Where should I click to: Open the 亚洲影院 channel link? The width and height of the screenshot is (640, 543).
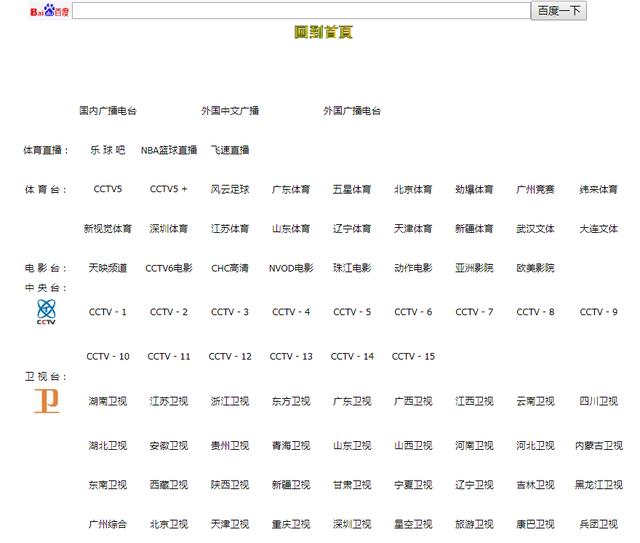(x=474, y=268)
